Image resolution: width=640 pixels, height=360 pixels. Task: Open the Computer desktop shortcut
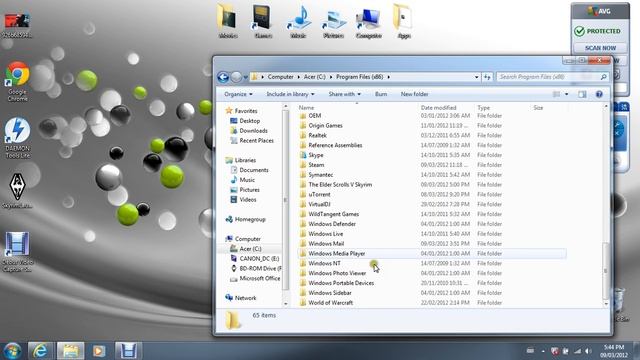369,22
